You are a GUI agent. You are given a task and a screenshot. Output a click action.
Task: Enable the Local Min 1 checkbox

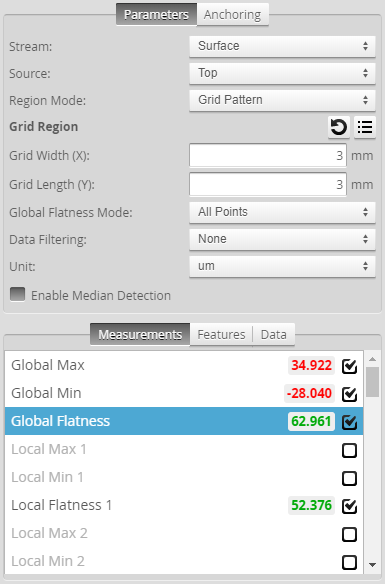[x=349, y=478]
